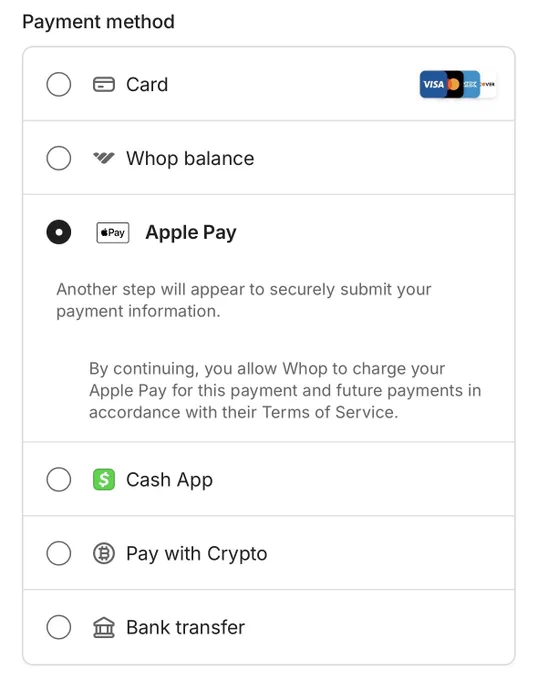Select the Card radio button
Image resolution: width=538 pixels, height=680 pixels.
point(59,84)
